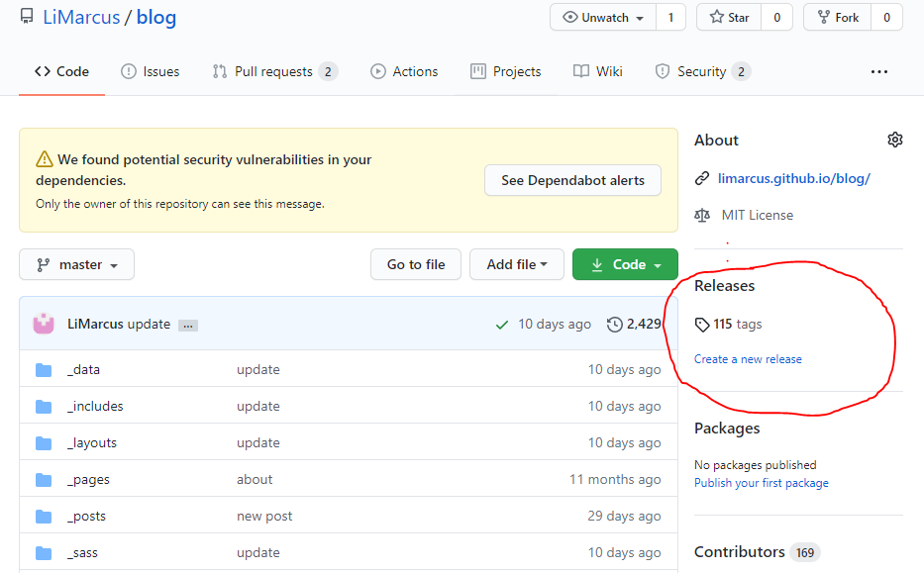The height and width of the screenshot is (573, 924).
Task: Switch to the Code tab
Action: click(x=61, y=72)
